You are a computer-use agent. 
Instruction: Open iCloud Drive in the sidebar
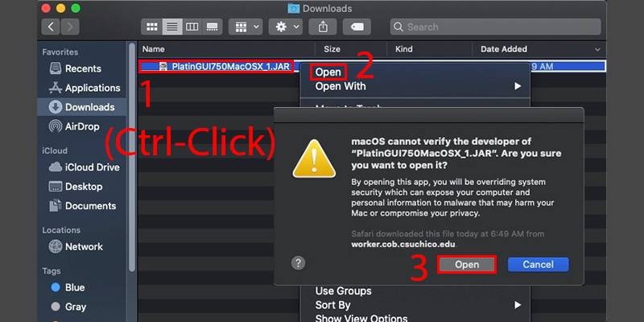point(81,167)
